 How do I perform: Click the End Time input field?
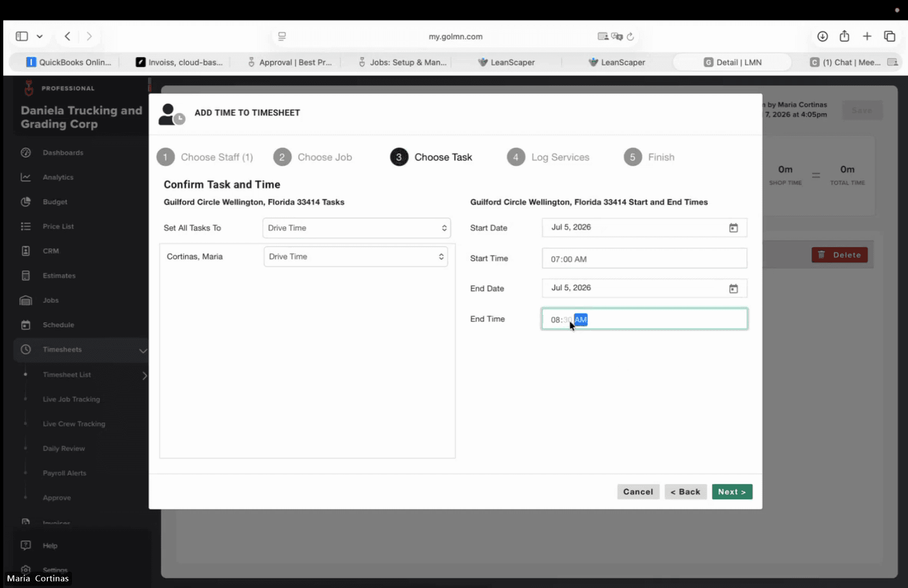coord(644,319)
